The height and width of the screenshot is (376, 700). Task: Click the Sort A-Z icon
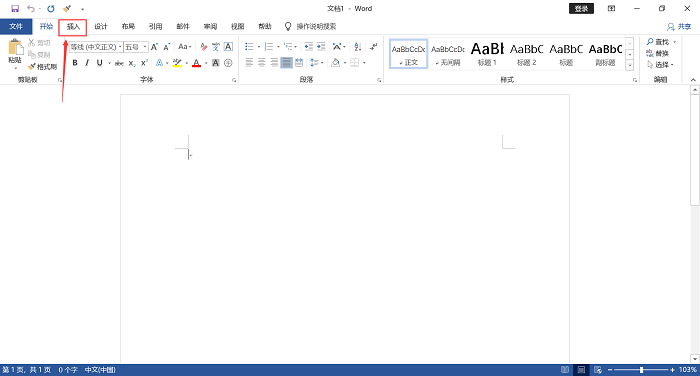pos(358,46)
